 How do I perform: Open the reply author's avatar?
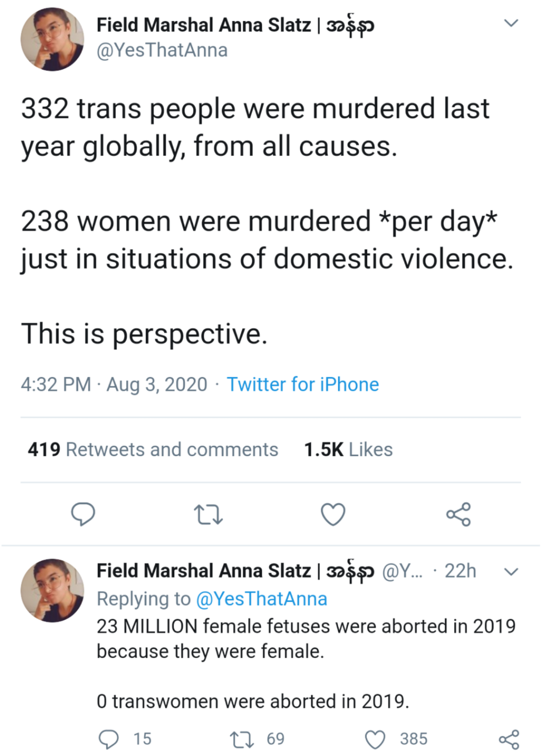click(52, 590)
